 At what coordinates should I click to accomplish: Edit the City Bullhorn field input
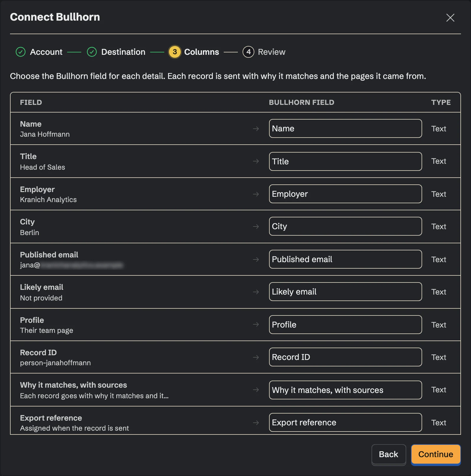345,226
